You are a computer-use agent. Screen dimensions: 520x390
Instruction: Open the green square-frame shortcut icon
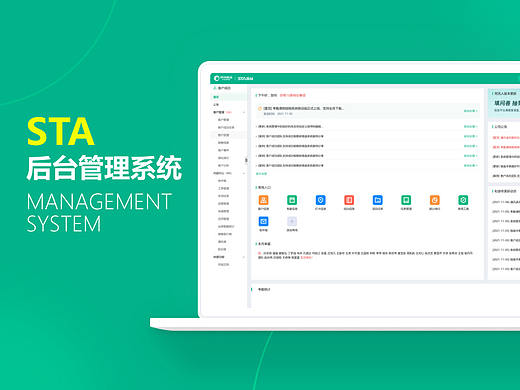(406, 200)
